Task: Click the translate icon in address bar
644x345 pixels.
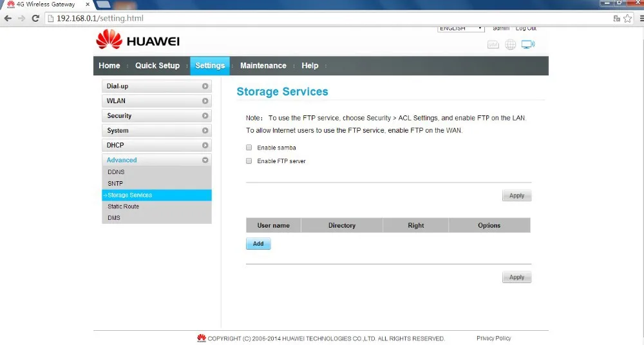Action: (x=616, y=18)
